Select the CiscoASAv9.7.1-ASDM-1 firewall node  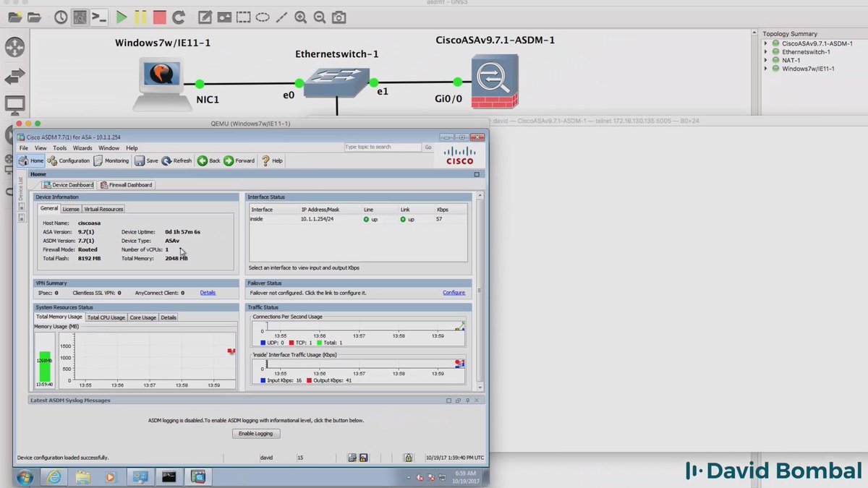click(495, 81)
